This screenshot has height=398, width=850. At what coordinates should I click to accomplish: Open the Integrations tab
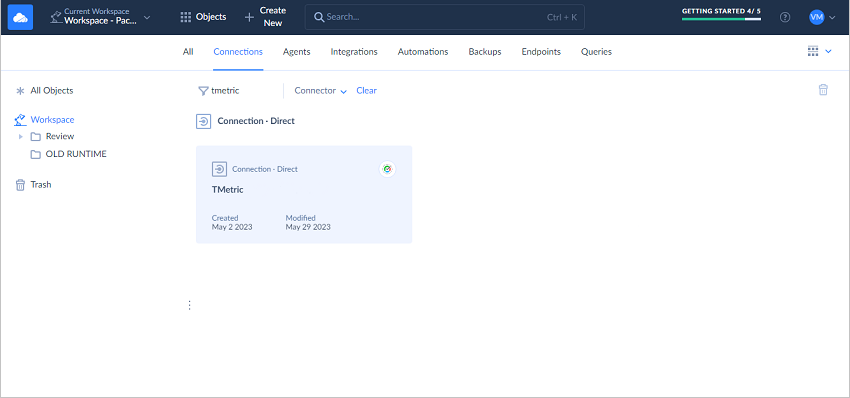coord(354,52)
